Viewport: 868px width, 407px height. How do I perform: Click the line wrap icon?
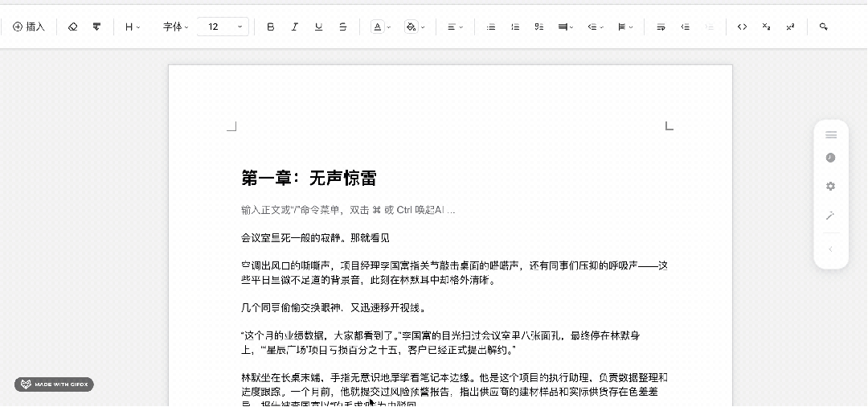(661, 27)
